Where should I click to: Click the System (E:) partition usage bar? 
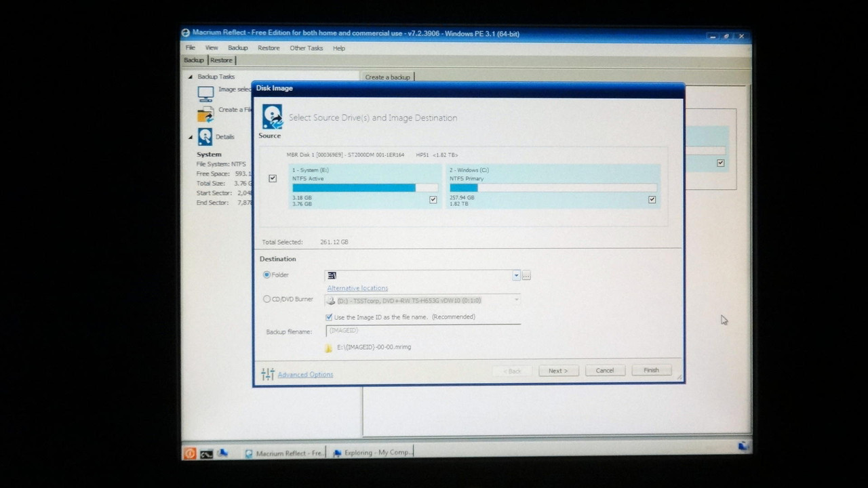[x=365, y=188]
